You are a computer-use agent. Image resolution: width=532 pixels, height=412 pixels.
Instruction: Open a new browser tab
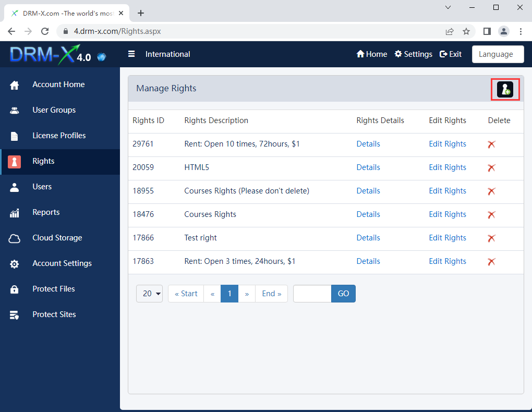tap(141, 13)
